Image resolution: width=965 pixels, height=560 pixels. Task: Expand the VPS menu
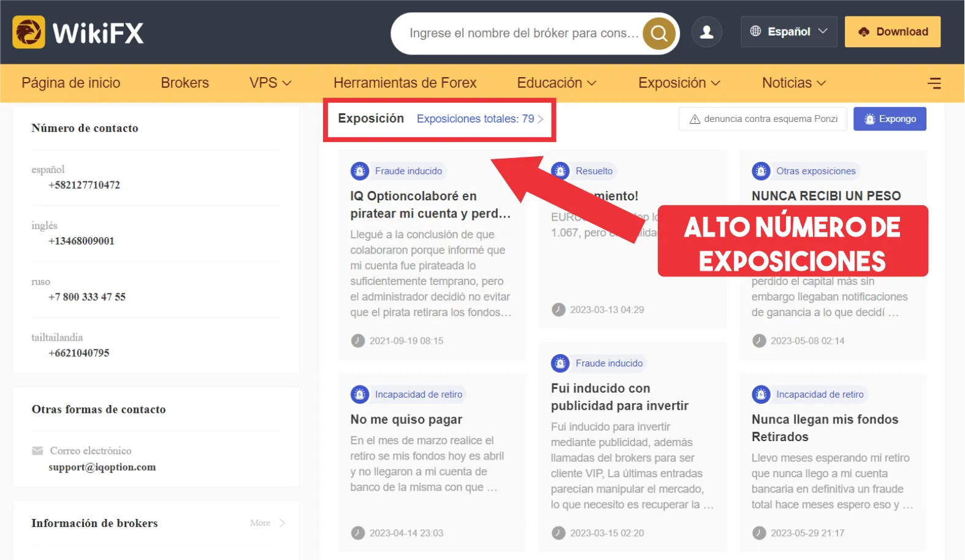tap(270, 83)
